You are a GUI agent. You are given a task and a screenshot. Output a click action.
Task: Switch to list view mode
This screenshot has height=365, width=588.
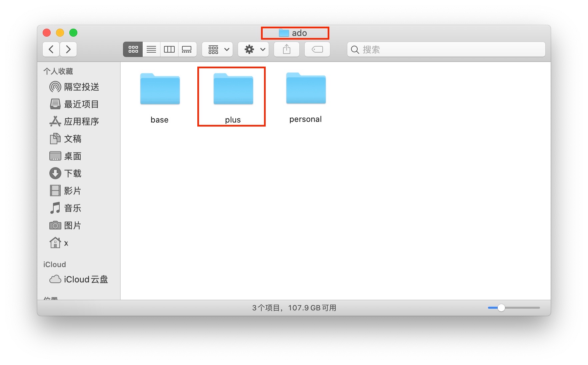point(151,49)
